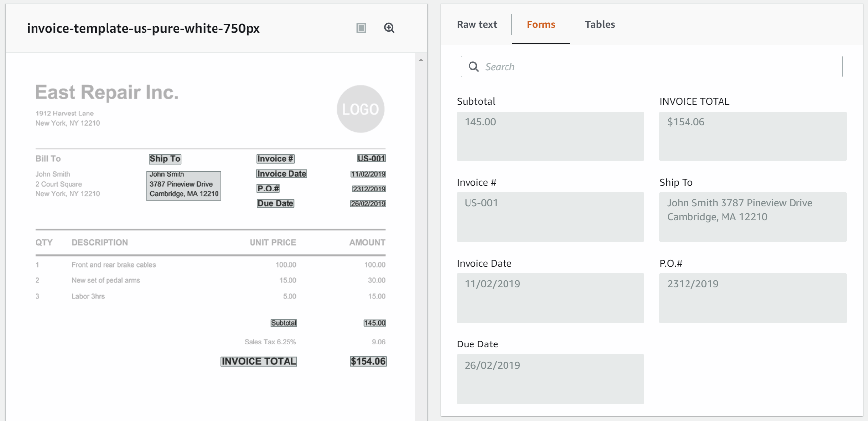Viewport: 868px width, 421px height.
Task: Click the highlighted $154.06 total in invoice
Action: [368, 361]
